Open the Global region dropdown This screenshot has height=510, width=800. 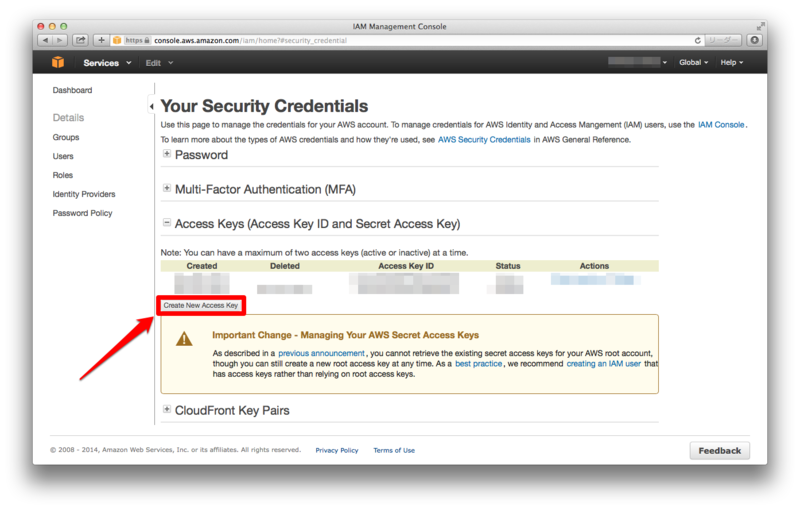693,62
